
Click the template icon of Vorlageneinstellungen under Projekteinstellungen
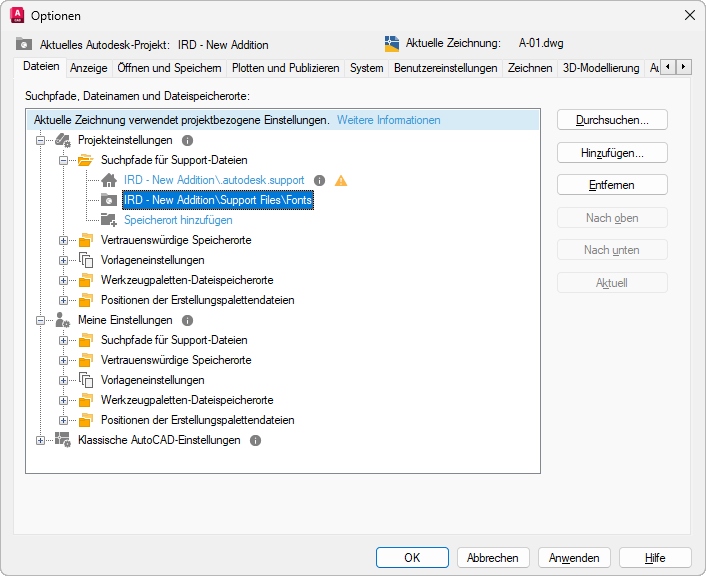click(x=86, y=260)
